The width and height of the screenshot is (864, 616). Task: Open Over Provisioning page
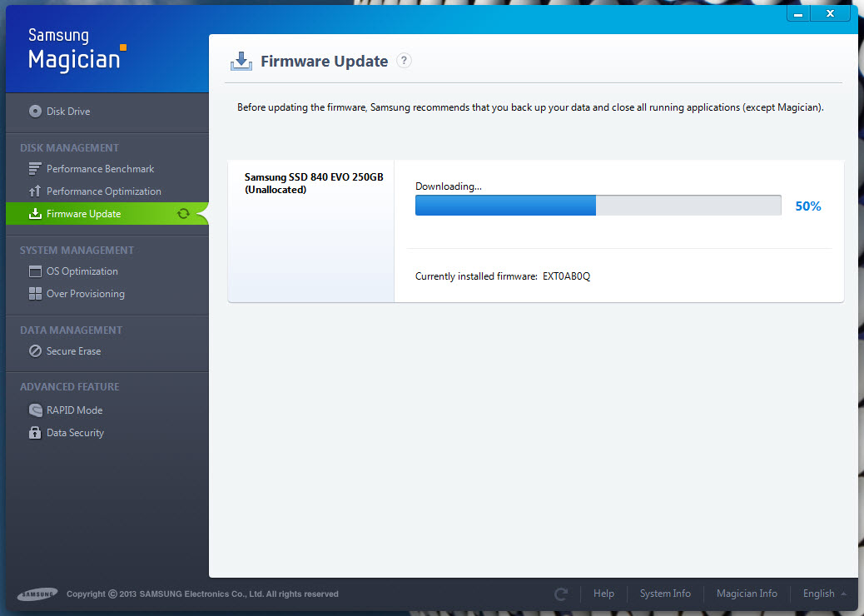(86, 294)
